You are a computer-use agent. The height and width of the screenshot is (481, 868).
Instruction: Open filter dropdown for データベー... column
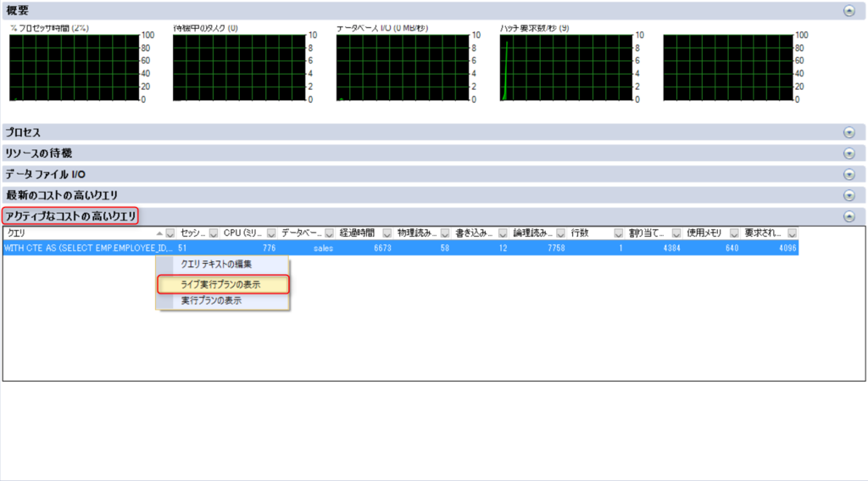tap(329, 233)
